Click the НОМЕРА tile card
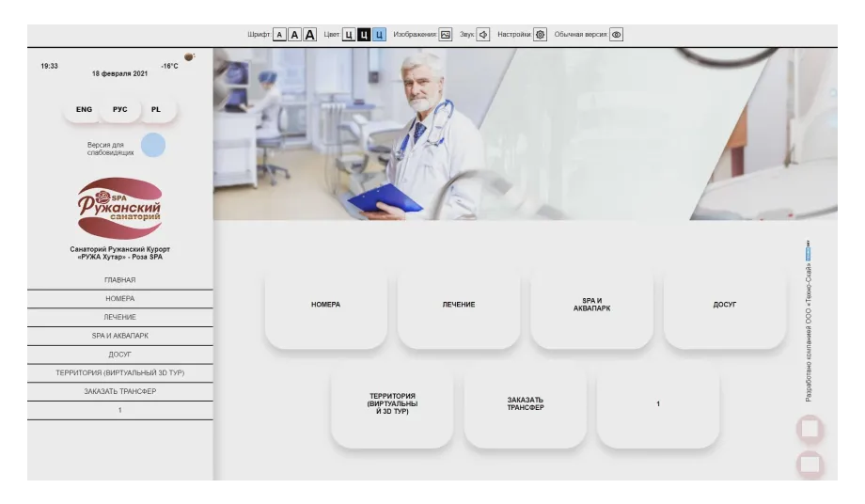The width and height of the screenshot is (865, 504). click(325, 305)
